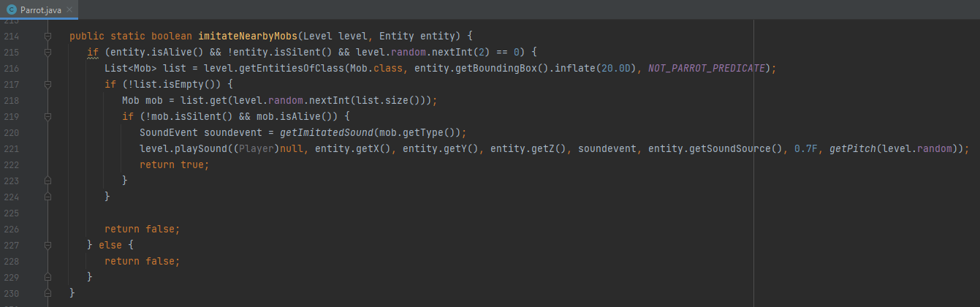Click the imitateNearbyMobs method name
This screenshot has width=980, height=307.
pos(248,36)
